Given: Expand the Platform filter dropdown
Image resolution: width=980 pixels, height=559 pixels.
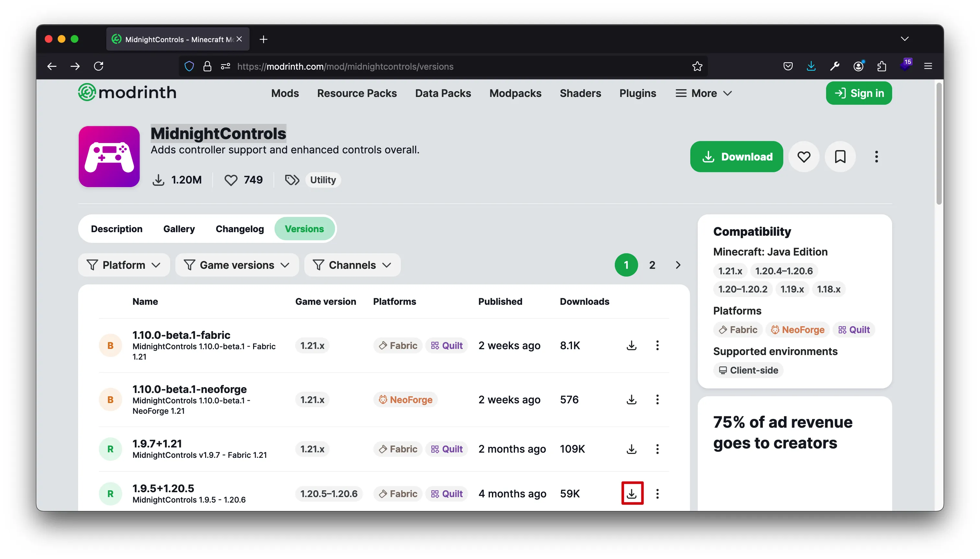Looking at the screenshot, I should 123,265.
